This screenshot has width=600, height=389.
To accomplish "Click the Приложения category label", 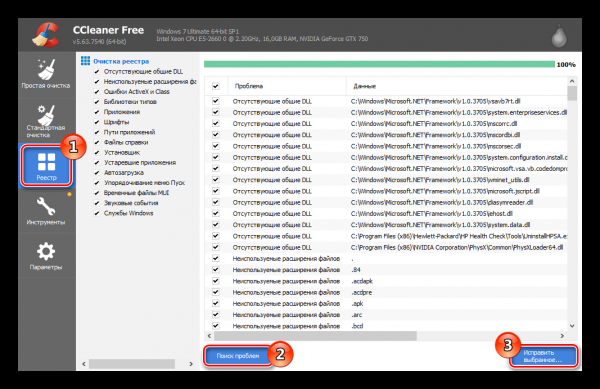I will (122, 112).
